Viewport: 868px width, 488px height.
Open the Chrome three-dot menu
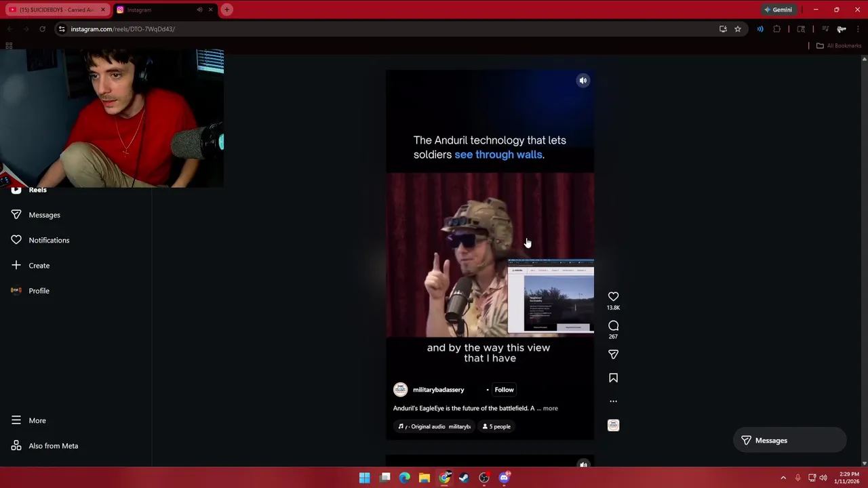click(x=858, y=29)
